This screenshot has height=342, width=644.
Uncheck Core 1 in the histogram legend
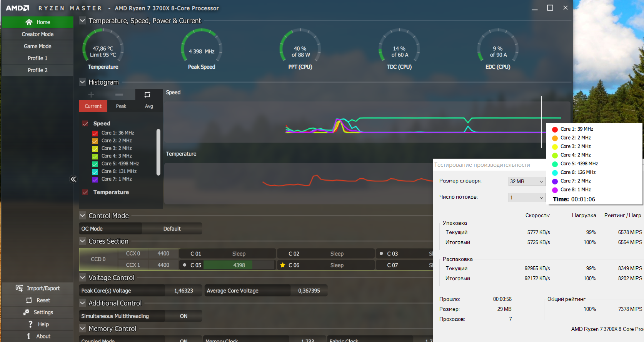tap(95, 133)
